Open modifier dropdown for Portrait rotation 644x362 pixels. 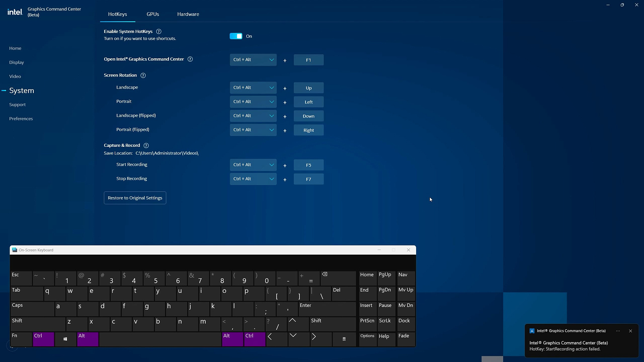253,102
